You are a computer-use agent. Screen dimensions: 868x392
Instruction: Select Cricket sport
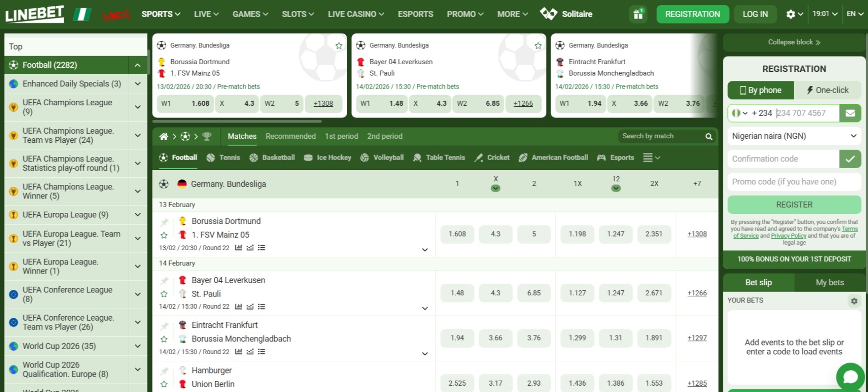coord(492,157)
